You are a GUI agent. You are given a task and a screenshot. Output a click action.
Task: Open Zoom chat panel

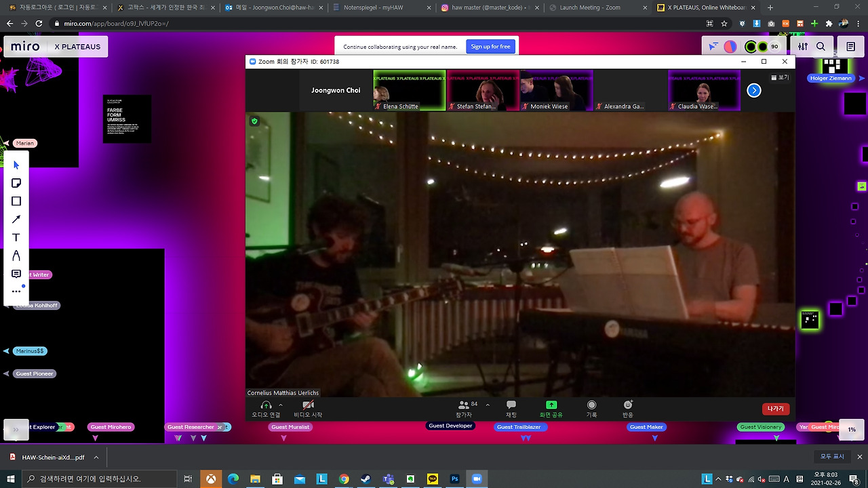click(511, 409)
